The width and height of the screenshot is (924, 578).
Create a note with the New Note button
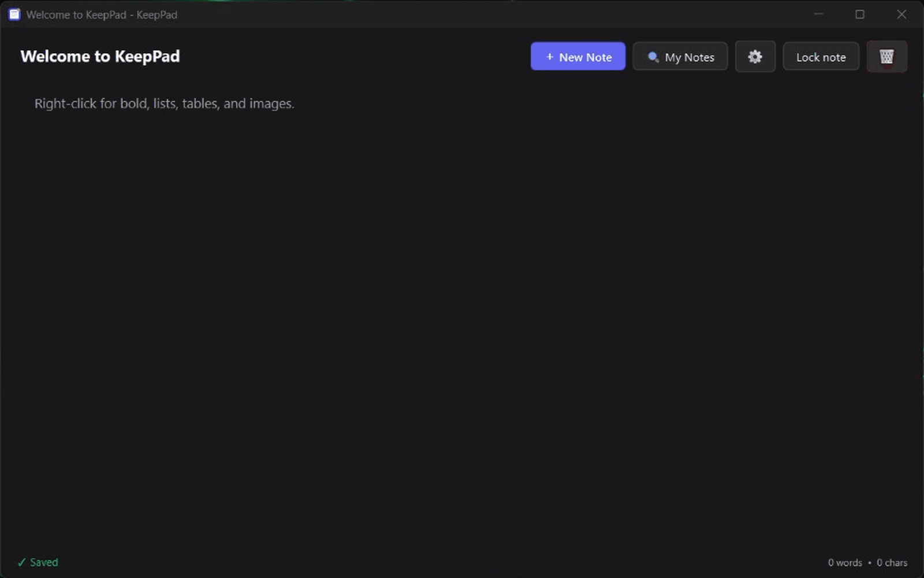coord(577,57)
